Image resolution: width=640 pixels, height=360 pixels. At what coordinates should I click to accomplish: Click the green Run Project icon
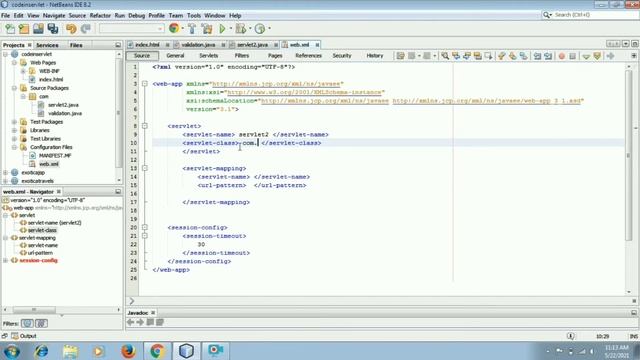point(222,29)
